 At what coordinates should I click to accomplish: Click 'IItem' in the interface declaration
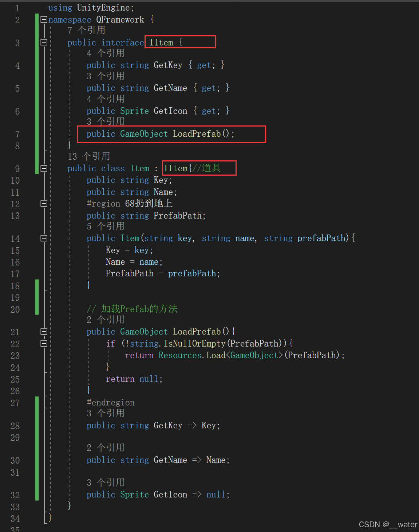[x=161, y=43]
